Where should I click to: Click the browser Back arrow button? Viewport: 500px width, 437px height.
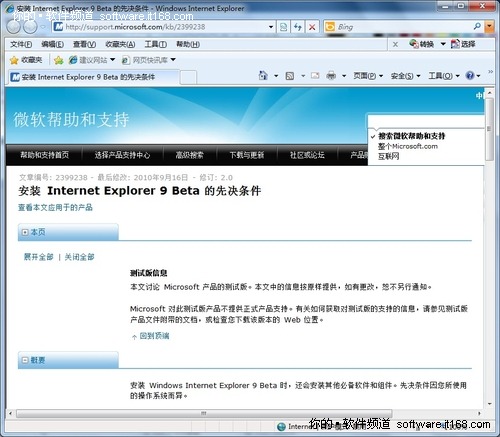click(13, 27)
